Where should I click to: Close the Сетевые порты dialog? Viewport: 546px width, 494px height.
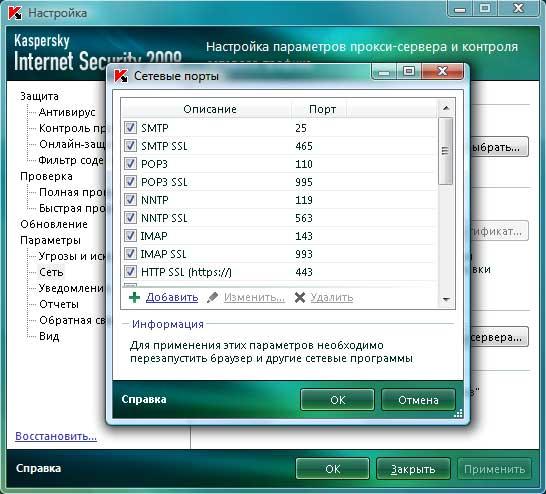442,72
